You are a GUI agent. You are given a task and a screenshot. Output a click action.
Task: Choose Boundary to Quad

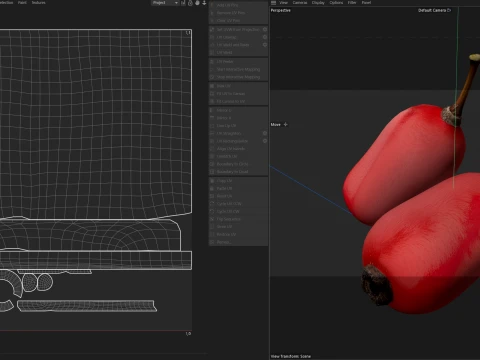[238, 172]
